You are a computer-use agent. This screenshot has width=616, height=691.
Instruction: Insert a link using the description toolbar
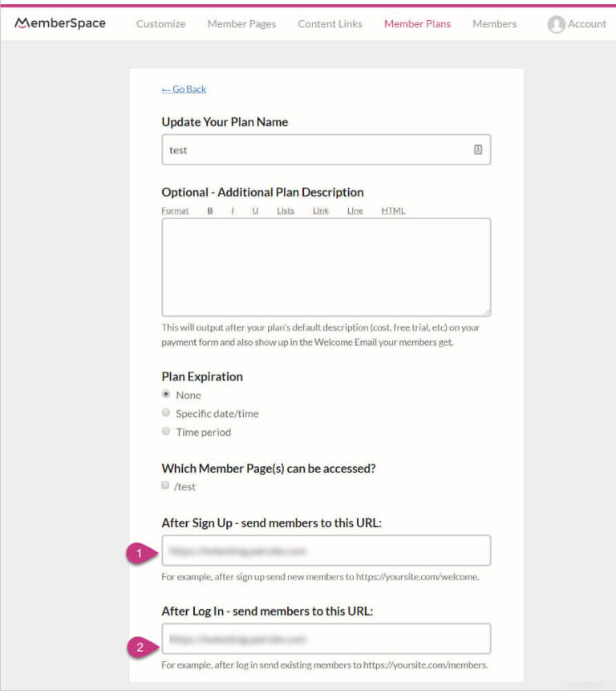coord(320,210)
